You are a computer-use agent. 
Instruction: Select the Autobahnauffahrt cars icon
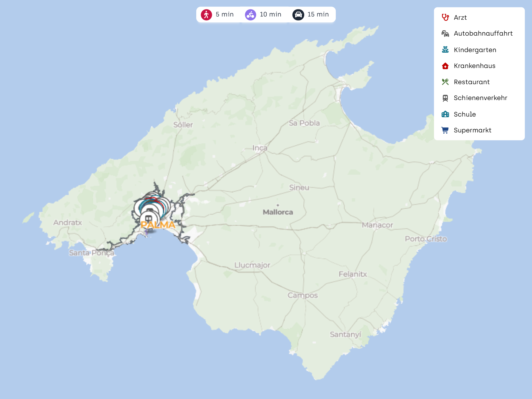(x=445, y=34)
